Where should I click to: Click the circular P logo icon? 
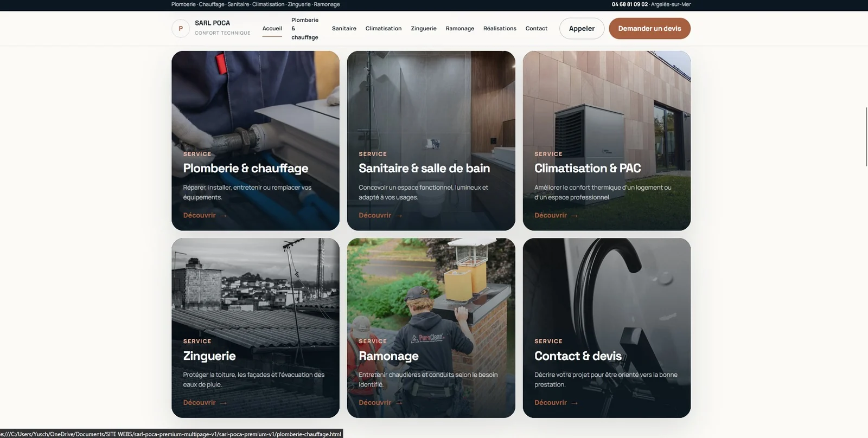[181, 29]
